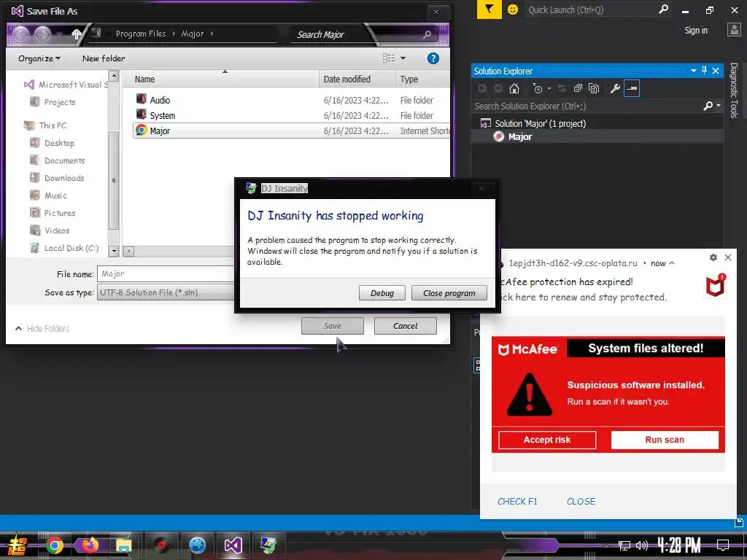Click Pending Changes Filter clock icon

pyautogui.click(x=538, y=88)
